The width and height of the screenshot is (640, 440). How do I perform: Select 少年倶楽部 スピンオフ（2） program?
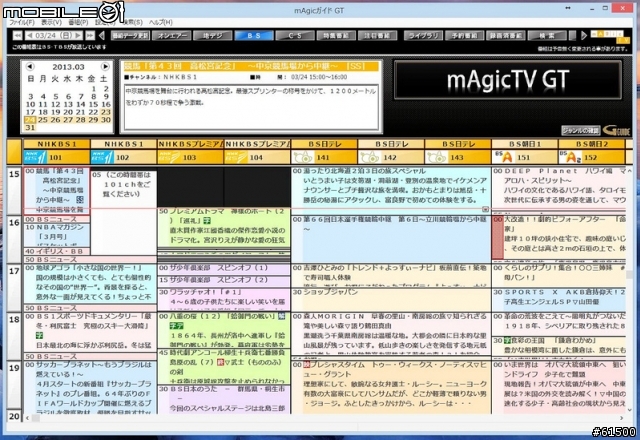224,280
